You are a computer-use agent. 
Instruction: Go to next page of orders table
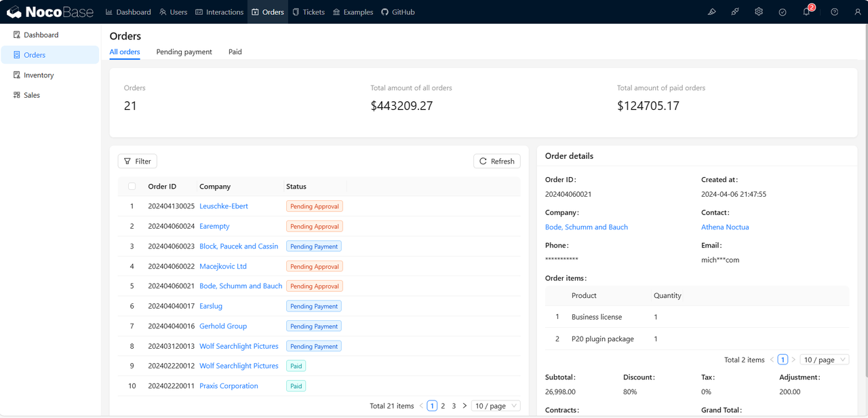465,406
